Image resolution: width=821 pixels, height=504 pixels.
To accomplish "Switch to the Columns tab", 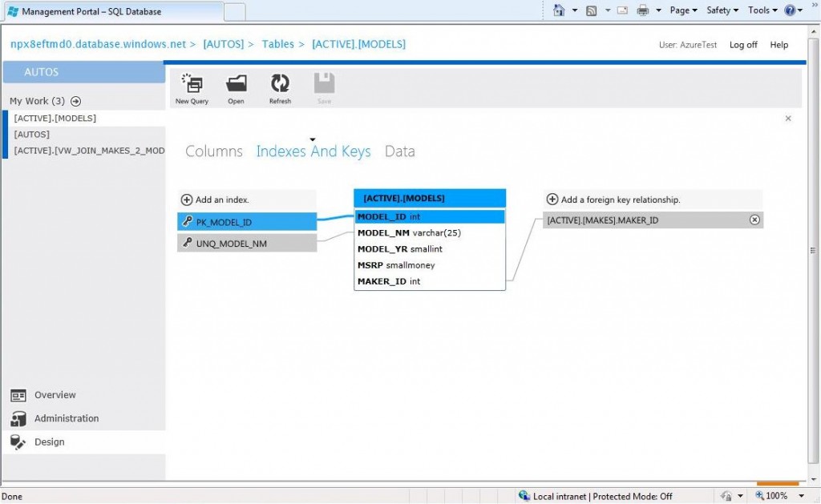I will [x=213, y=151].
